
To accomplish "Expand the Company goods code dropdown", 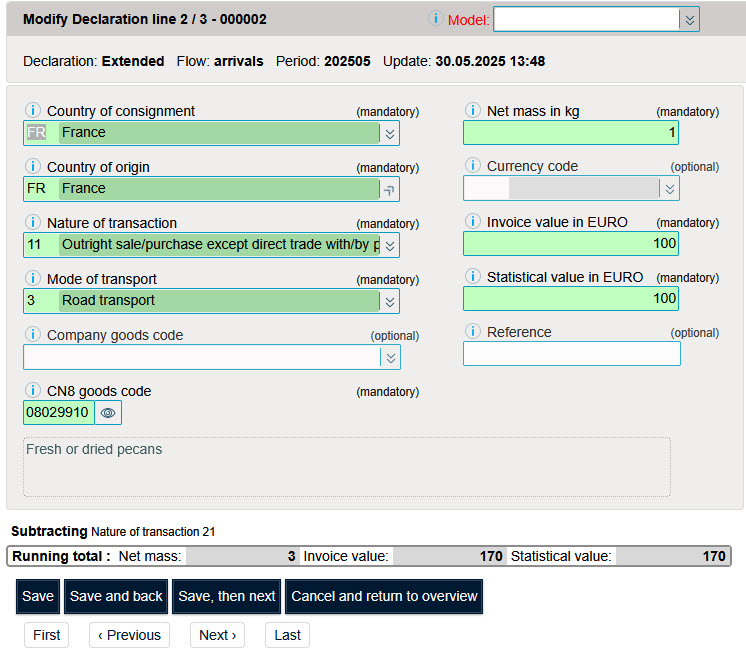I will (x=390, y=358).
